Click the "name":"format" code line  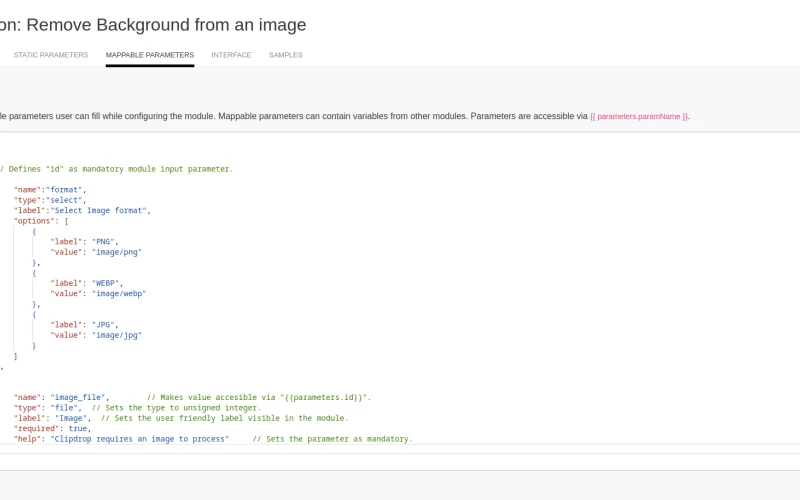[50, 190]
